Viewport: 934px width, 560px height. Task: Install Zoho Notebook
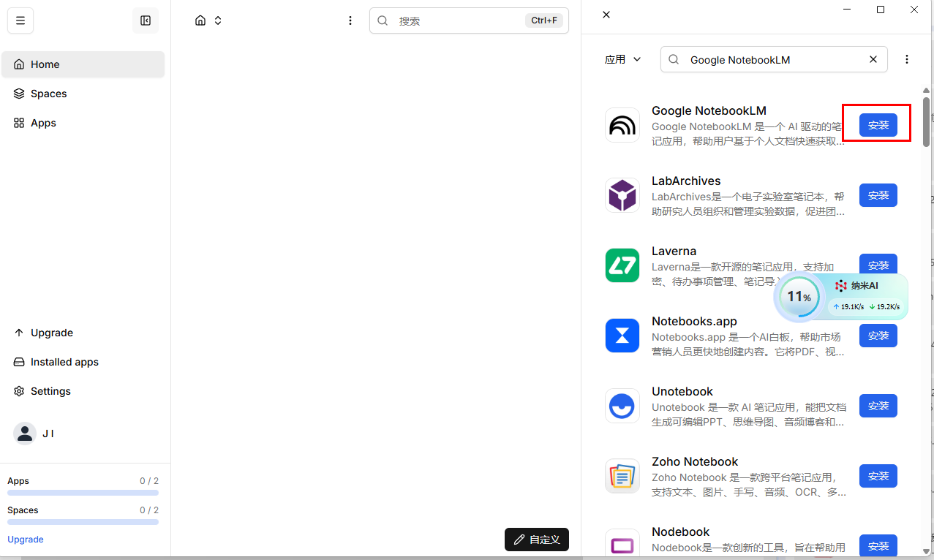click(878, 476)
